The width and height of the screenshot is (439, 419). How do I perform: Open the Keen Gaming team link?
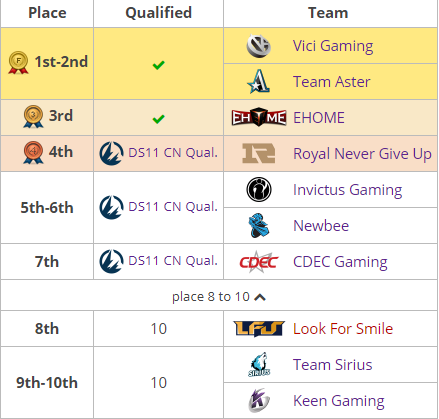coord(339,401)
